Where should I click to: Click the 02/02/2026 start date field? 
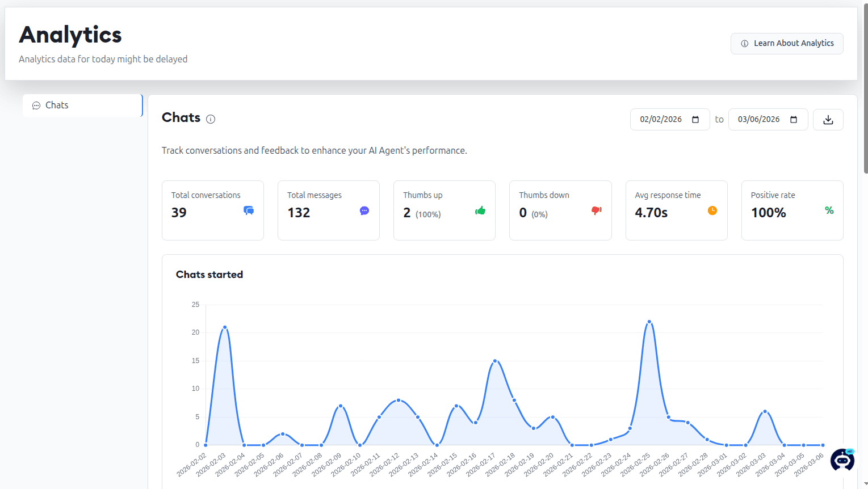tap(670, 120)
